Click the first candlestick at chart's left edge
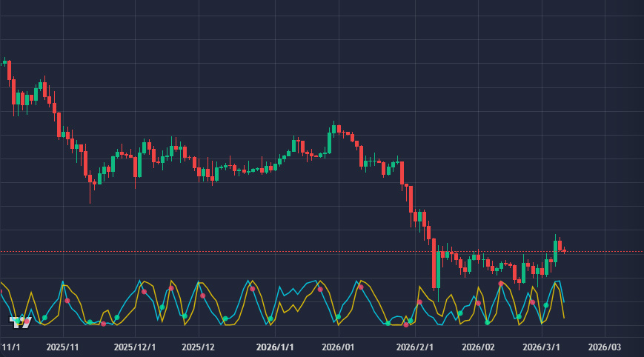 click(4, 62)
